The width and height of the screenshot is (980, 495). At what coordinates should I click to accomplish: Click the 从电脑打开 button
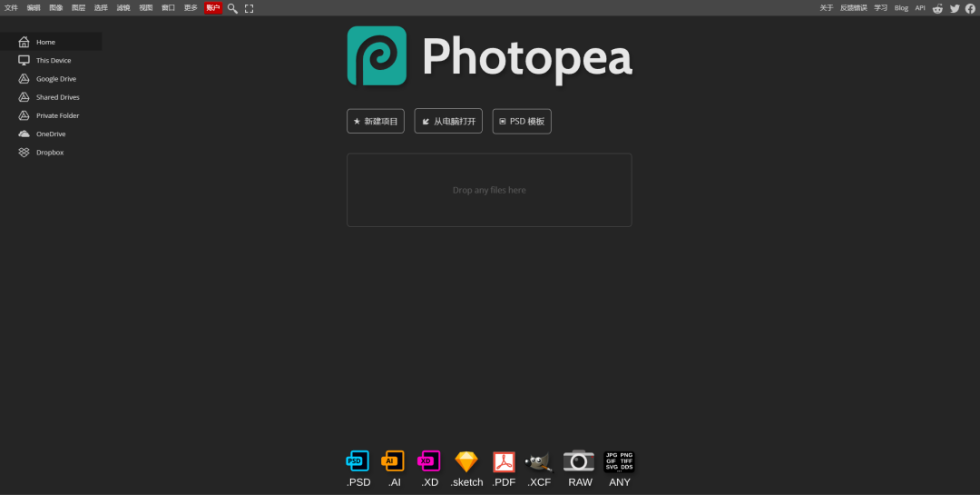(x=448, y=121)
